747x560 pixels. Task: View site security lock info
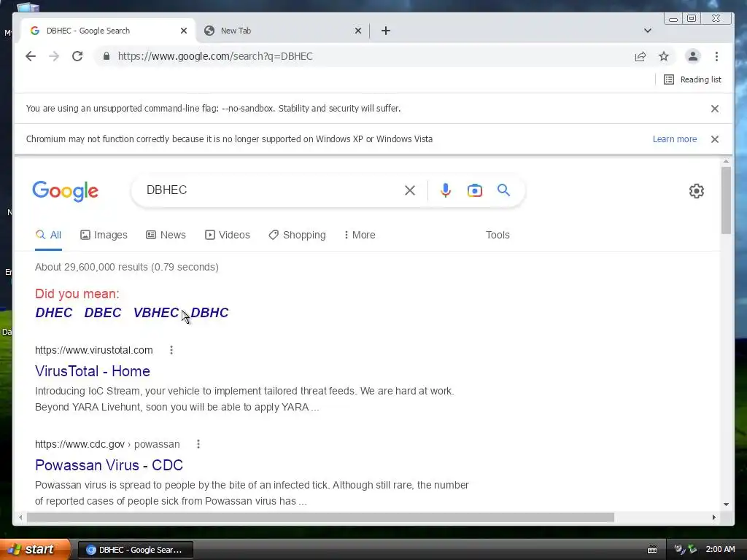pyautogui.click(x=107, y=56)
